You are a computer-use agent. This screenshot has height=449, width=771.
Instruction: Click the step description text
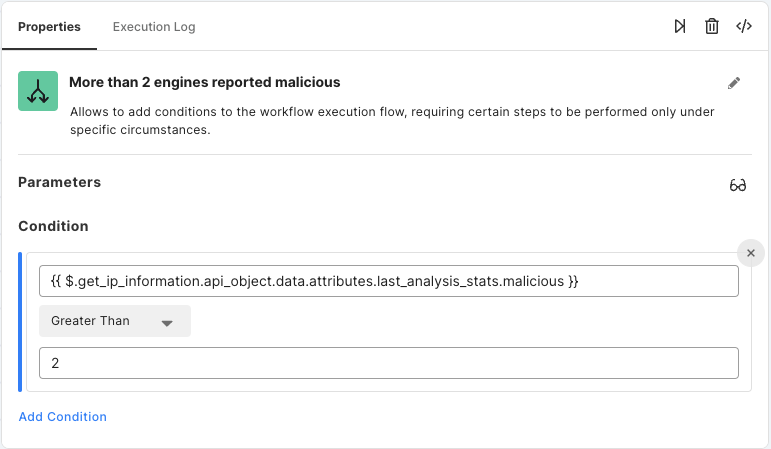click(392, 120)
